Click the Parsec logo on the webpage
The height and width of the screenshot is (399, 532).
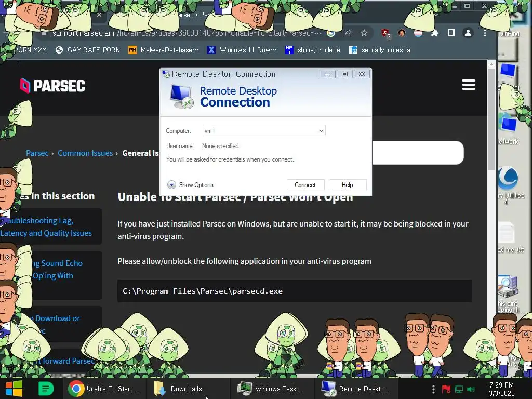point(52,86)
